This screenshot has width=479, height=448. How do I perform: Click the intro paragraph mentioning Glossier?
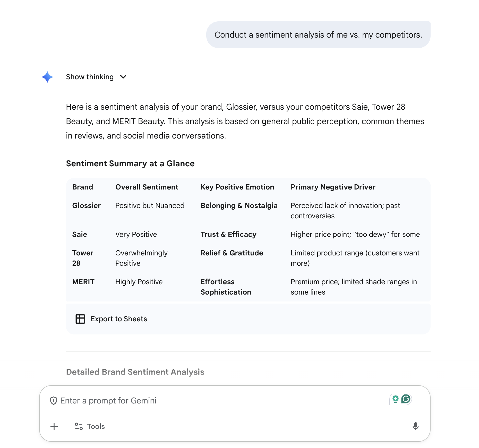[x=245, y=121]
